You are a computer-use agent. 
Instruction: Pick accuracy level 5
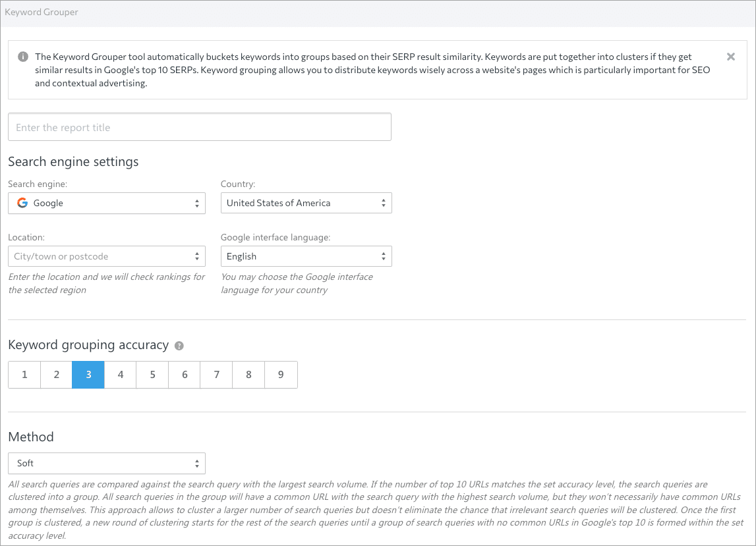(152, 375)
